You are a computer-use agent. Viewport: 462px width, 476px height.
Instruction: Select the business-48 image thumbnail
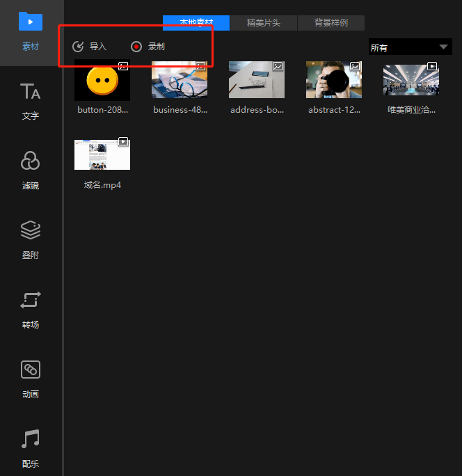pos(180,81)
